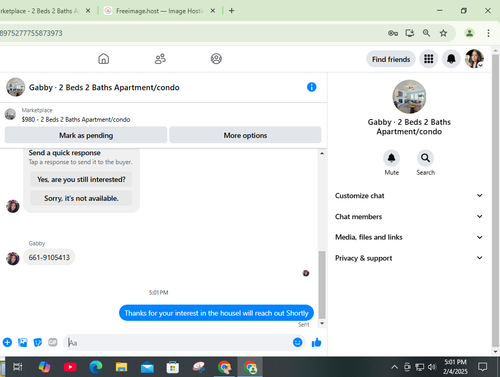This screenshot has width=500, height=377.
Task: Open the listing thumbnail in side panel
Action: (x=409, y=97)
